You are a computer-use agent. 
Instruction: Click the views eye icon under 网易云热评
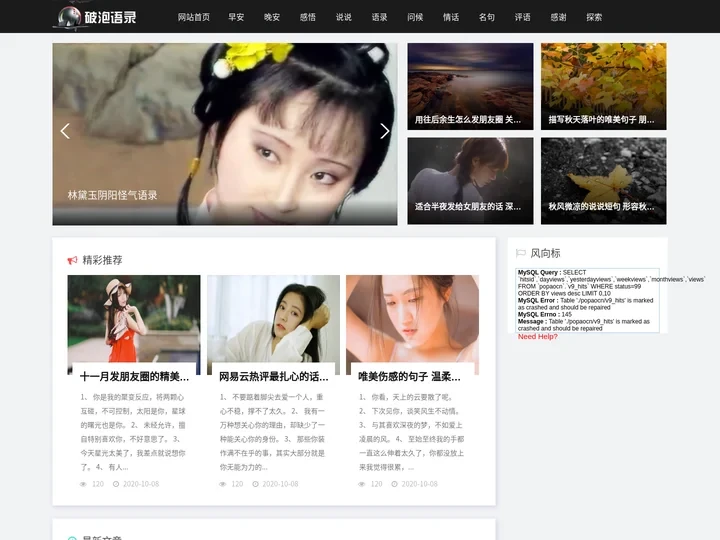[x=222, y=484]
